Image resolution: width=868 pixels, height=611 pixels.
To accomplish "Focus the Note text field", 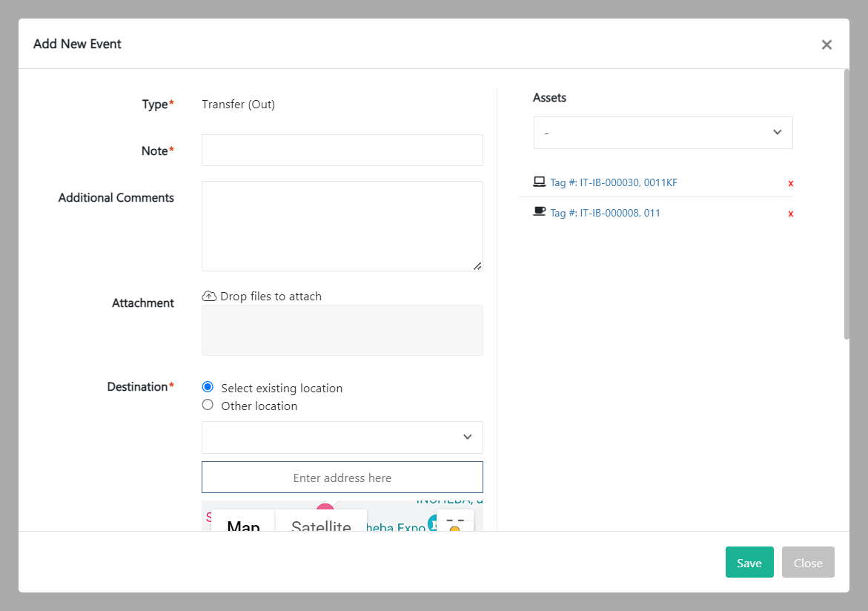I will 342,151.
